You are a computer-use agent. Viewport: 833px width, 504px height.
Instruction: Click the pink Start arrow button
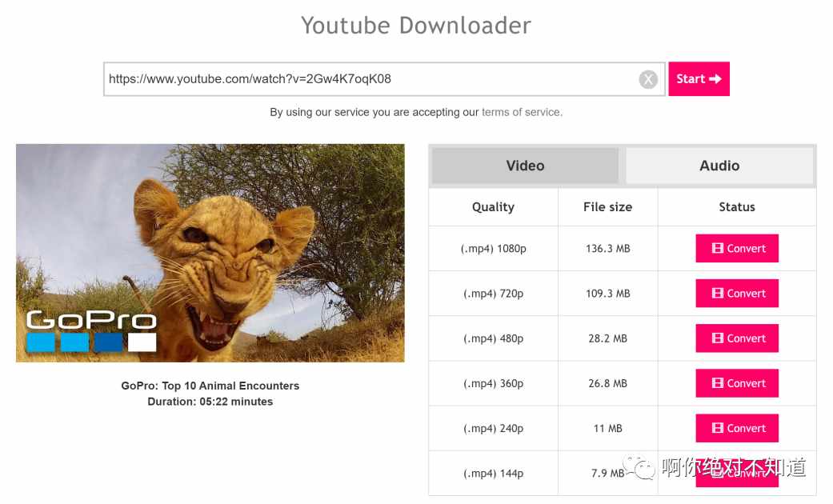(699, 79)
